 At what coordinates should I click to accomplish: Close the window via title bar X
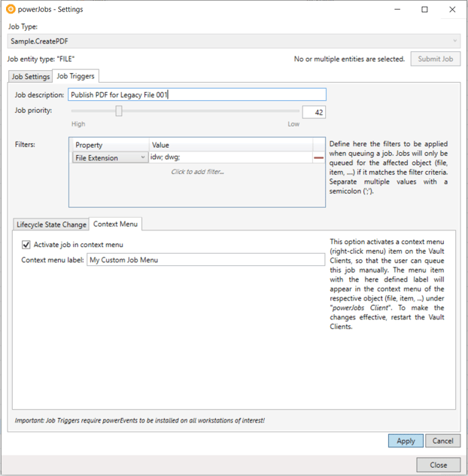[x=452, y=9]
